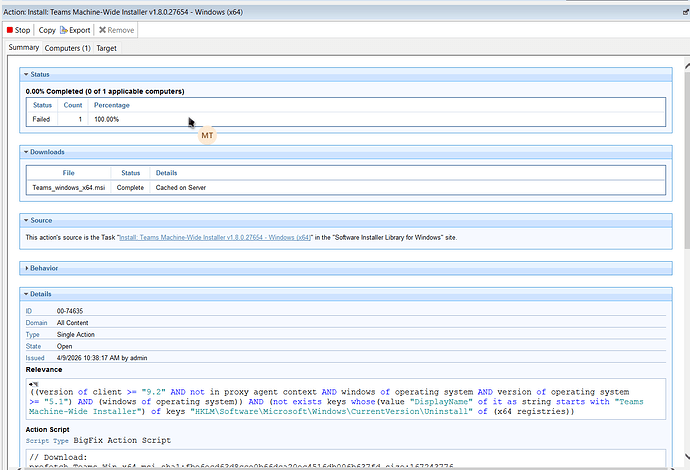690x470 pixels.
Task: Click the red Stop action button
Action: pos(18,30)
